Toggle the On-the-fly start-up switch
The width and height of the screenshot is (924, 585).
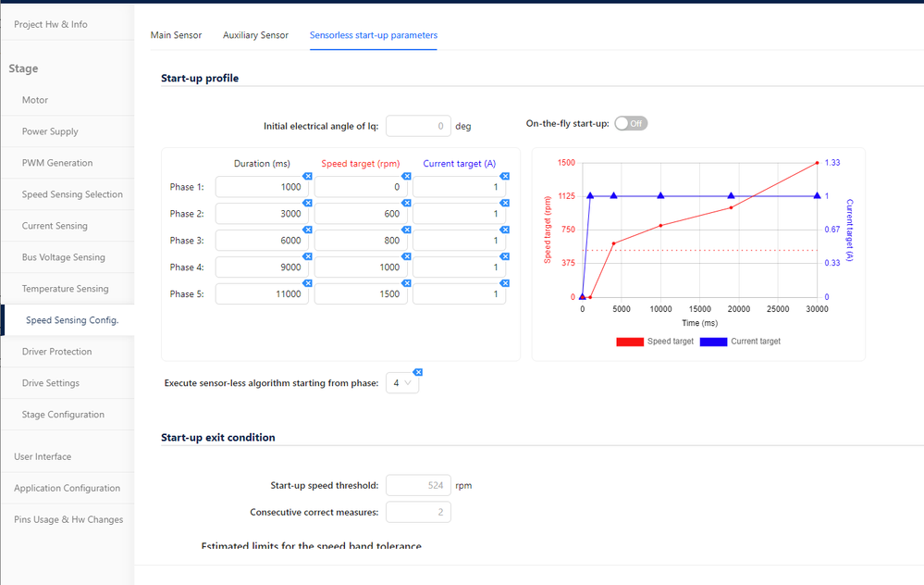pyautogui.click(x=631, y=123)
